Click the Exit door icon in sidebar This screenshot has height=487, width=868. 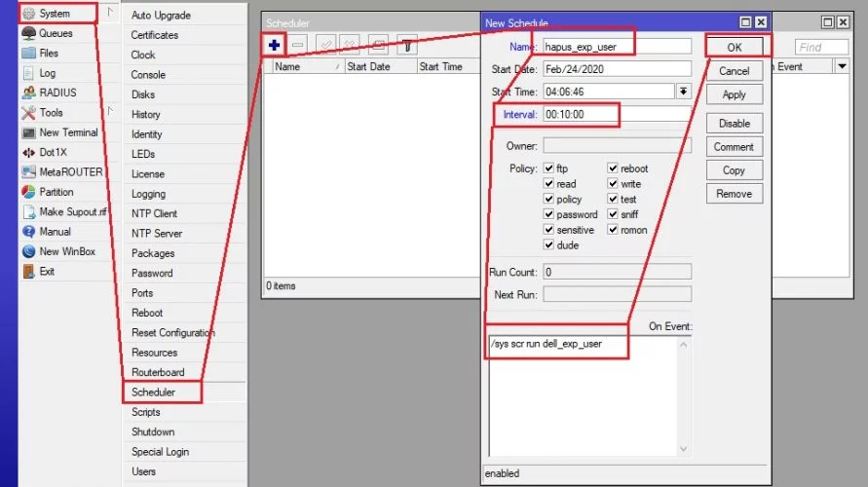[x=29, y=271]
